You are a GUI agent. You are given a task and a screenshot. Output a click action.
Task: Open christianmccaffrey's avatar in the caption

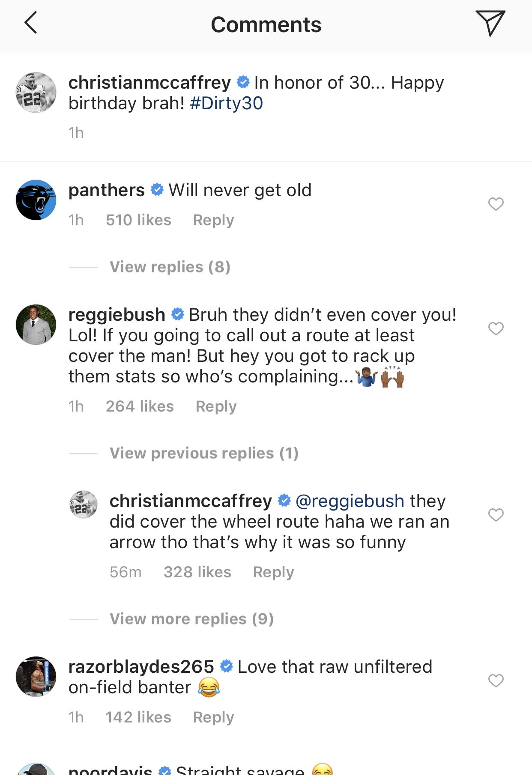[36, 93]
